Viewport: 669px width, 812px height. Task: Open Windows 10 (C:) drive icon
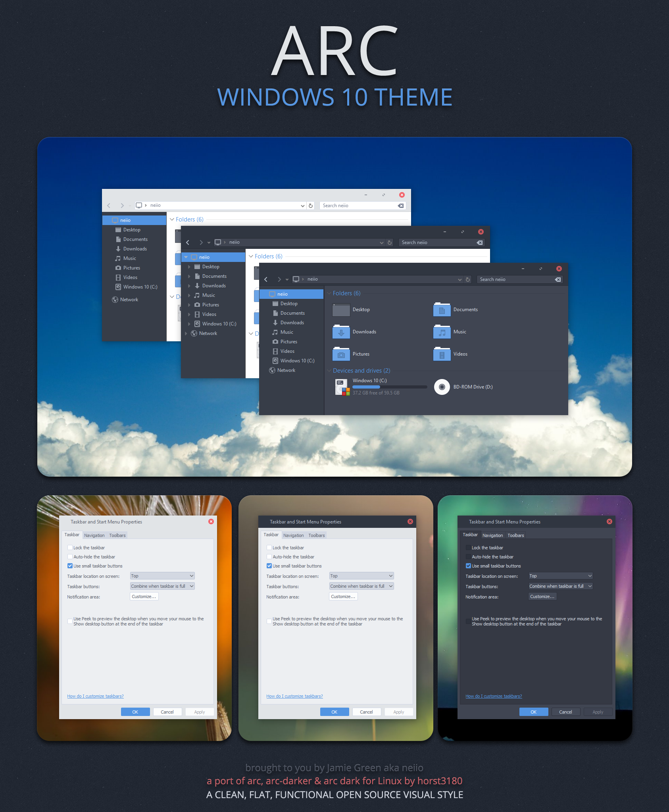[x=342, y=387]
